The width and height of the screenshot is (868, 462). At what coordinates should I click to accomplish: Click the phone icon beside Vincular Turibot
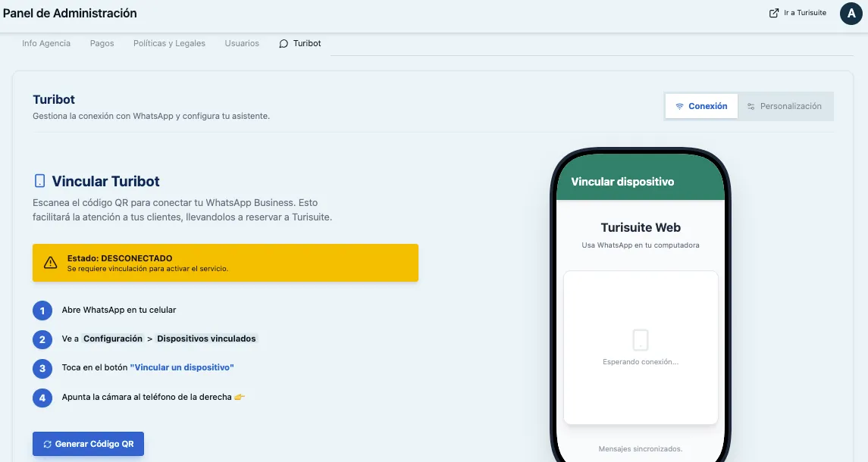pyautogui.click(x=40, y=181)
